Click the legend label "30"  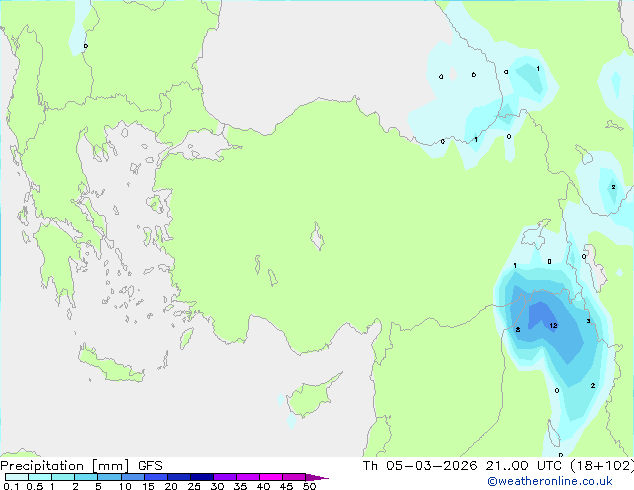pos(217,486)
